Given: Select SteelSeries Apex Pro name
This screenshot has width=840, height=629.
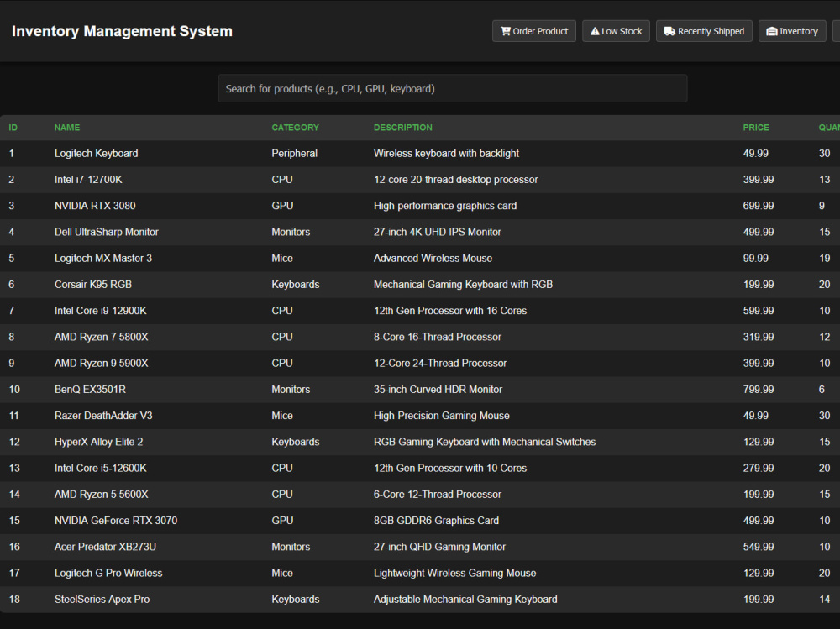Looking at the screenshot, I should click(102, 600).
